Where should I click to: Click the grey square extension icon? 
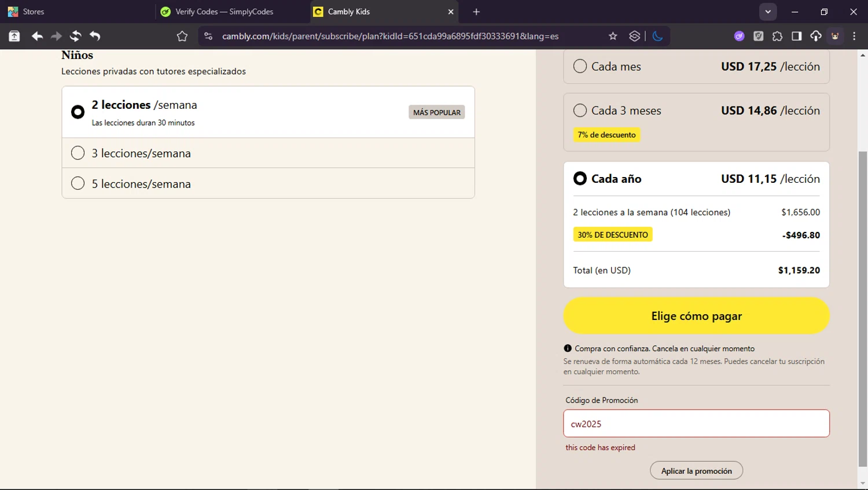[759, 36]
